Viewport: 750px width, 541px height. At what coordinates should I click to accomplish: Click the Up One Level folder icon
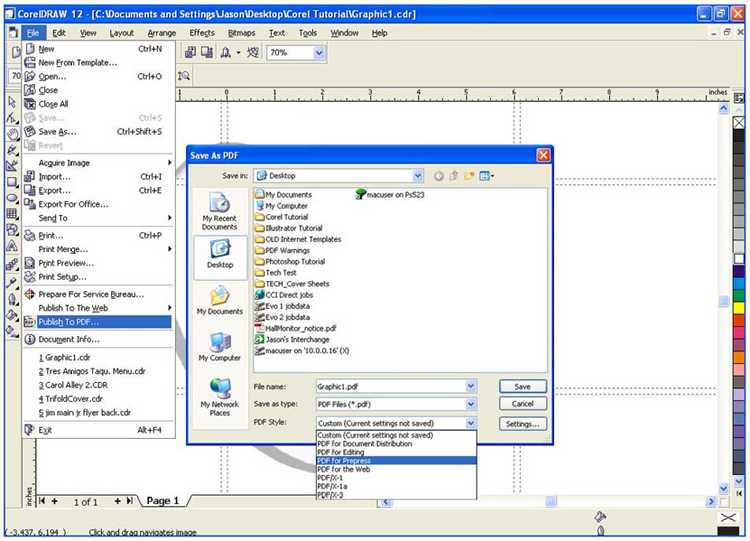point(453,176)
